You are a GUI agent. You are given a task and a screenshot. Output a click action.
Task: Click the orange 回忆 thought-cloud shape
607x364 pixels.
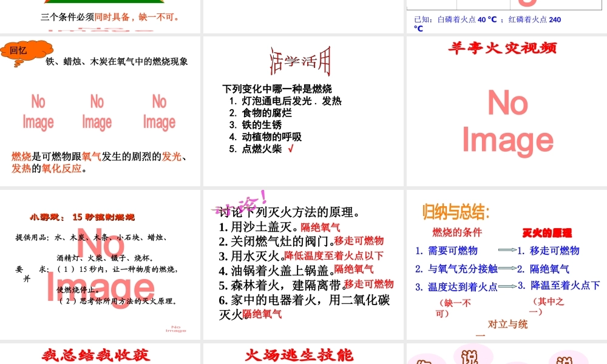pos(26,53)
